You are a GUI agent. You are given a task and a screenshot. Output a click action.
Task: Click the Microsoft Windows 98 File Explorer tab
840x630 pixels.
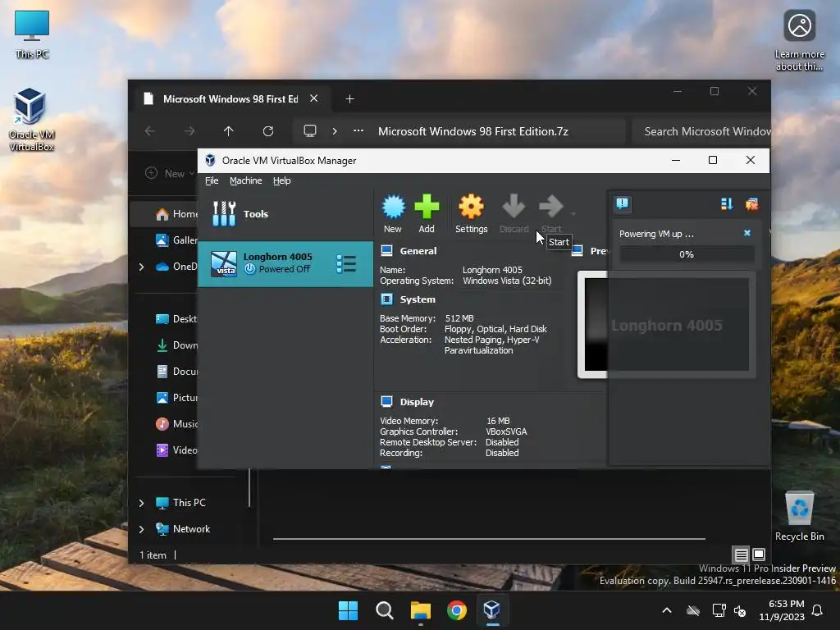(231, 99)
